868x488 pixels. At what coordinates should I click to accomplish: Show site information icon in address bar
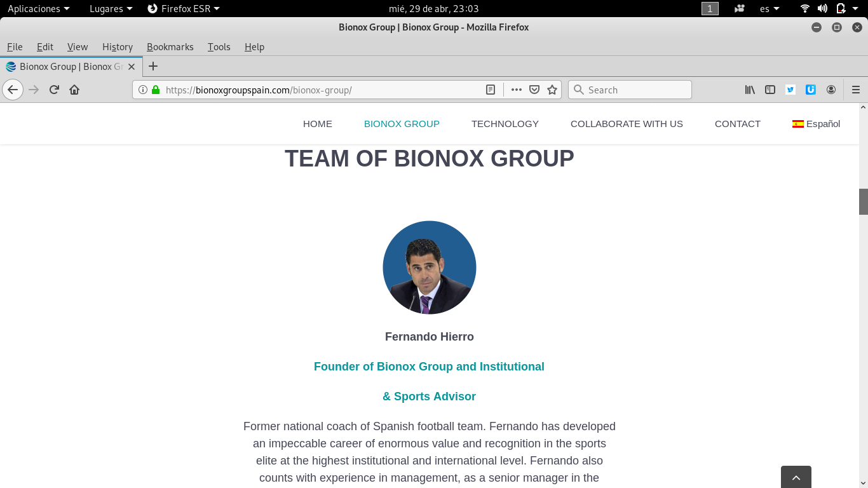coord(143,90)
